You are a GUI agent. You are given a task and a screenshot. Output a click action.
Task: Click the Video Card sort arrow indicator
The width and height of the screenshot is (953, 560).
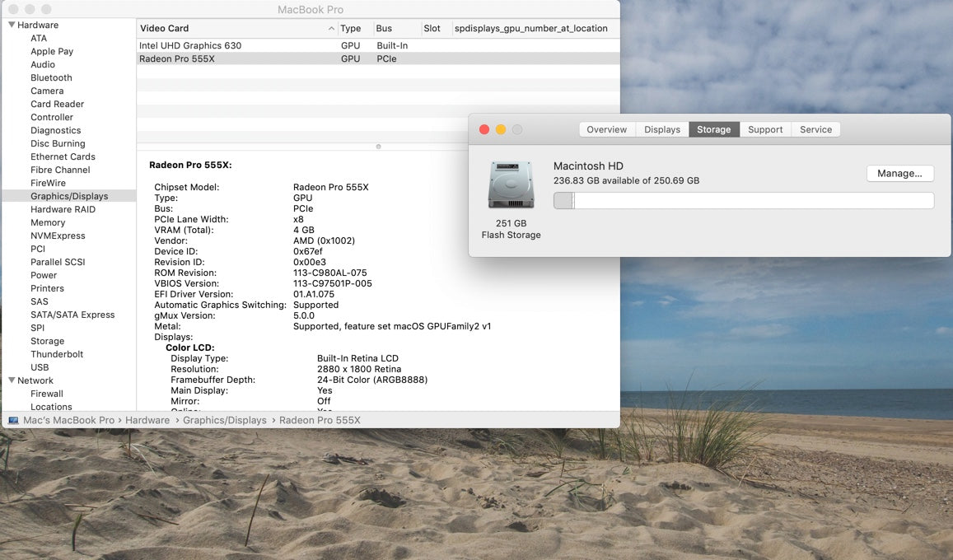331,29
